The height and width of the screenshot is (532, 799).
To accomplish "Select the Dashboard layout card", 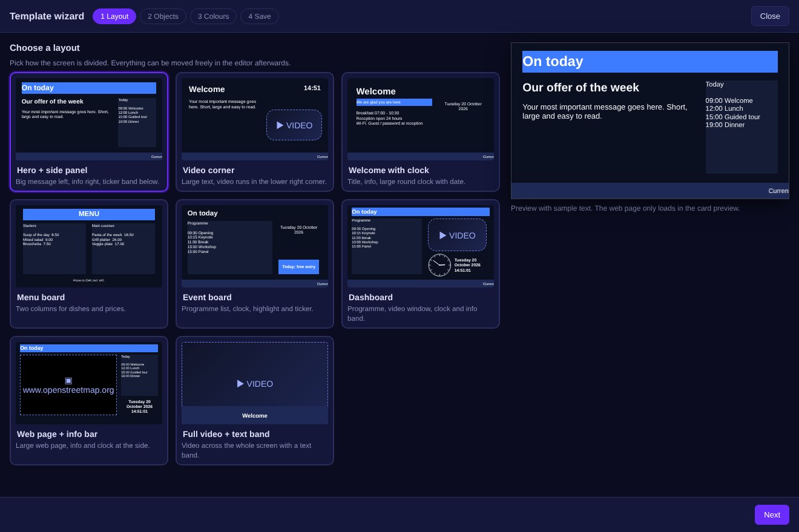I will coord(421,264).
